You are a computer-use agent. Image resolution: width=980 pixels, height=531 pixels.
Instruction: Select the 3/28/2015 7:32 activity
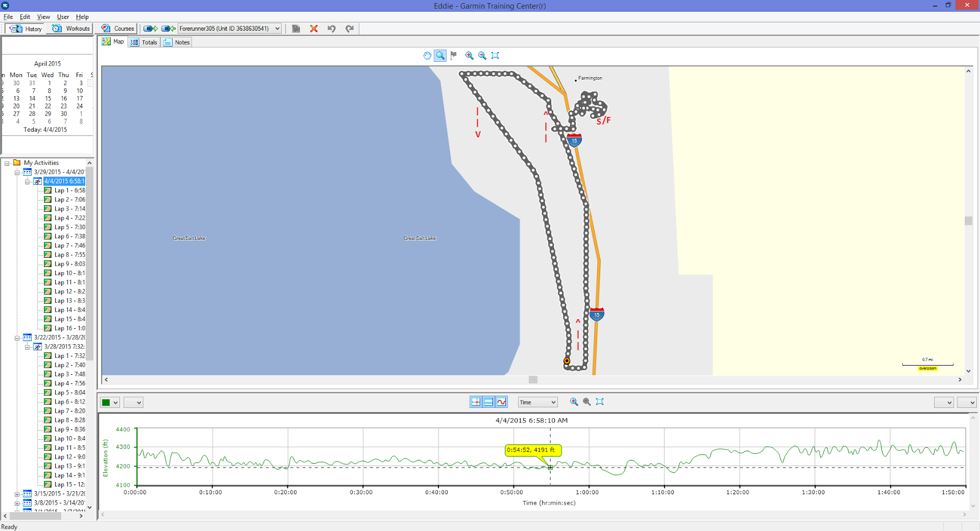(64, 347)
